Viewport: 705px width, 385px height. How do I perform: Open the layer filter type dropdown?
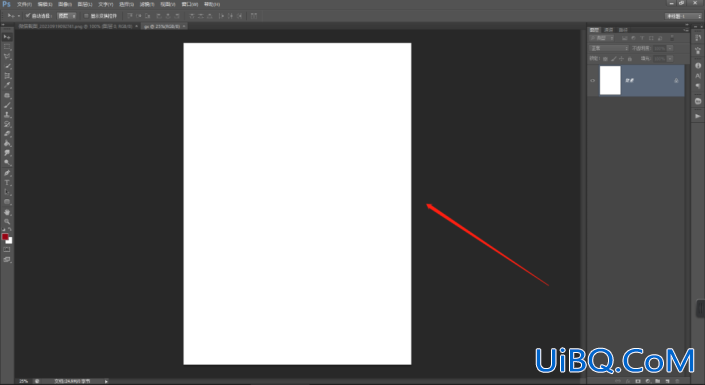pyautogui.click(x=602, y=38)
